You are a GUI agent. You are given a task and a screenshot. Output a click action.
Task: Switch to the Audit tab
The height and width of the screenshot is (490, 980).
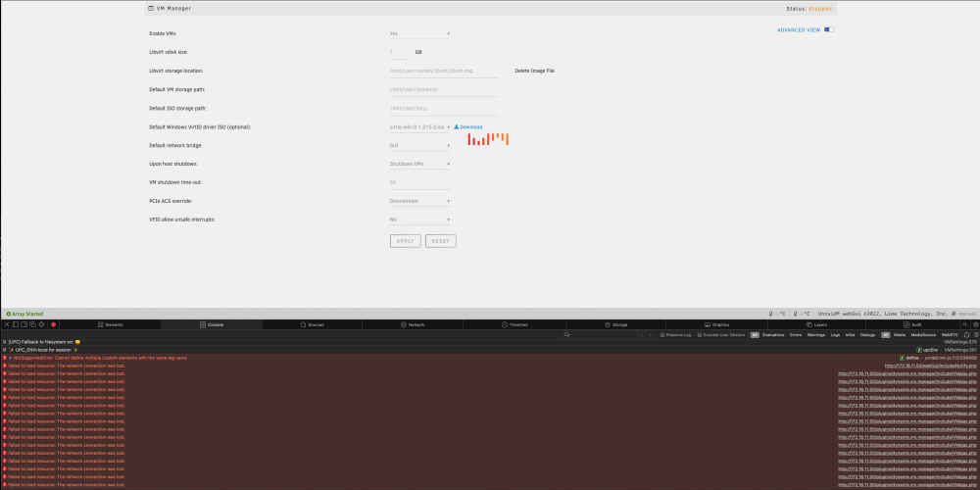point(911,325)
